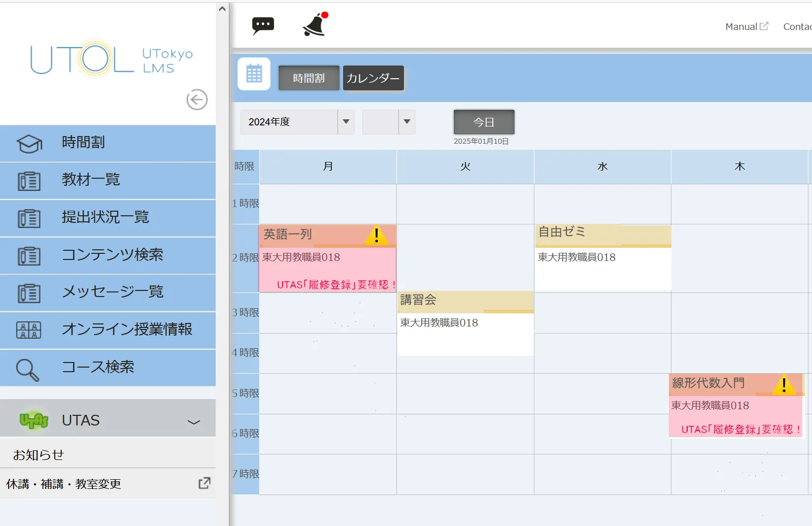Select オンライン授業情報 from sidebar menu
This screenshot has width=812, height=526.
(x=127, y=330)
